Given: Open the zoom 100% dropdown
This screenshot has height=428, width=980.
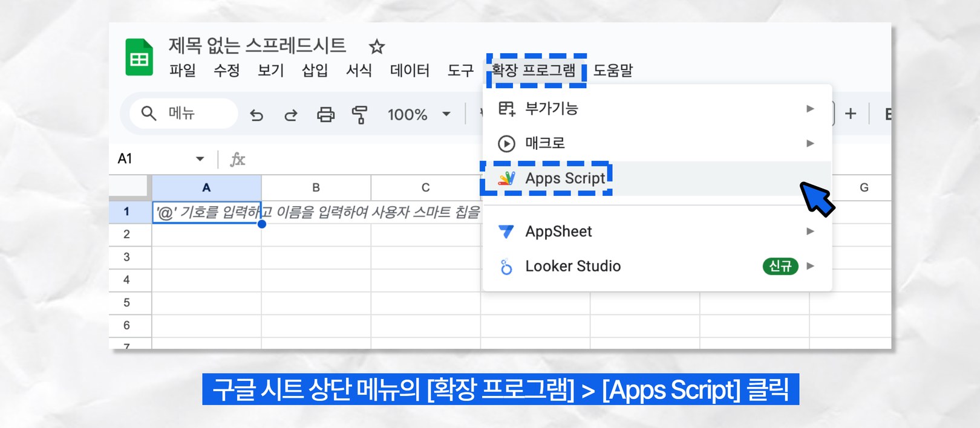Looking at the screenshot, I should click(x=419, y=114).
